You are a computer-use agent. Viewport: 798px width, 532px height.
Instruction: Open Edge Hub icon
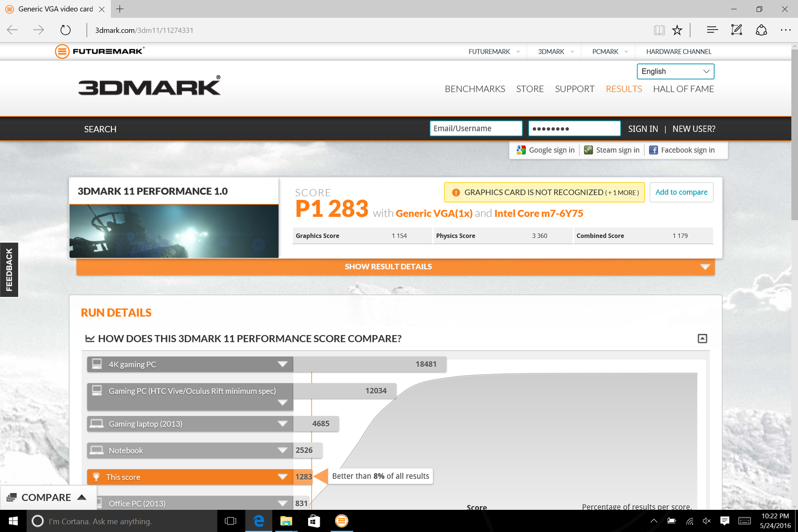click(x=712, y=30)
